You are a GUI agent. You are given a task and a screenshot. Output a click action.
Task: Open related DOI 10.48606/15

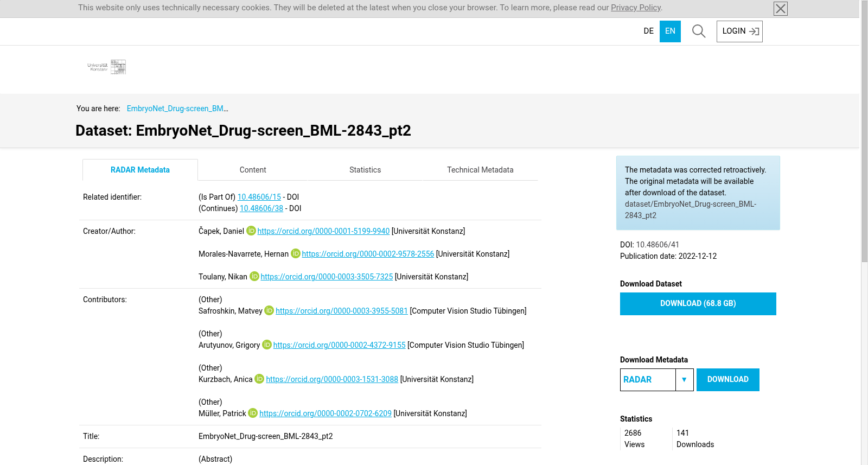pos(259,197)
